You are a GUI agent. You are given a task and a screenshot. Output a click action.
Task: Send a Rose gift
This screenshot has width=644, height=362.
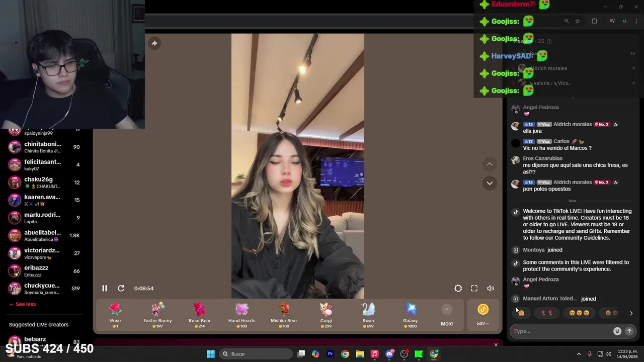pos(115,315)
